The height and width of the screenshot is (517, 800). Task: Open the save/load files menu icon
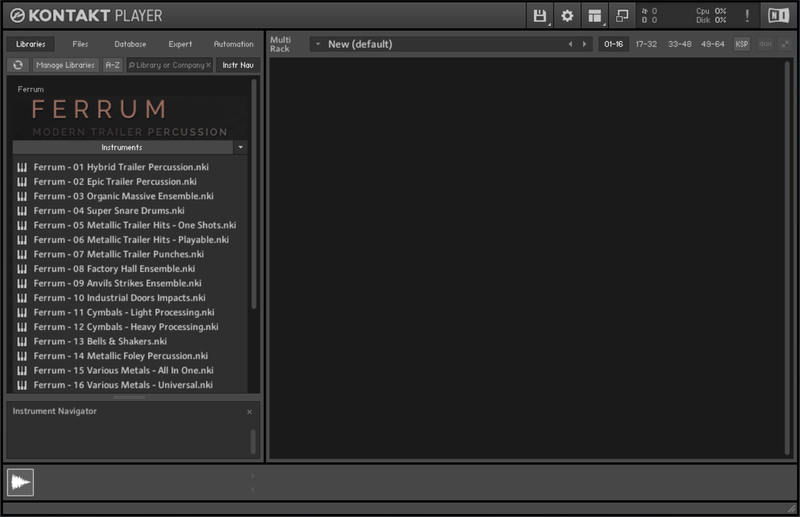(x=541, y=16)
